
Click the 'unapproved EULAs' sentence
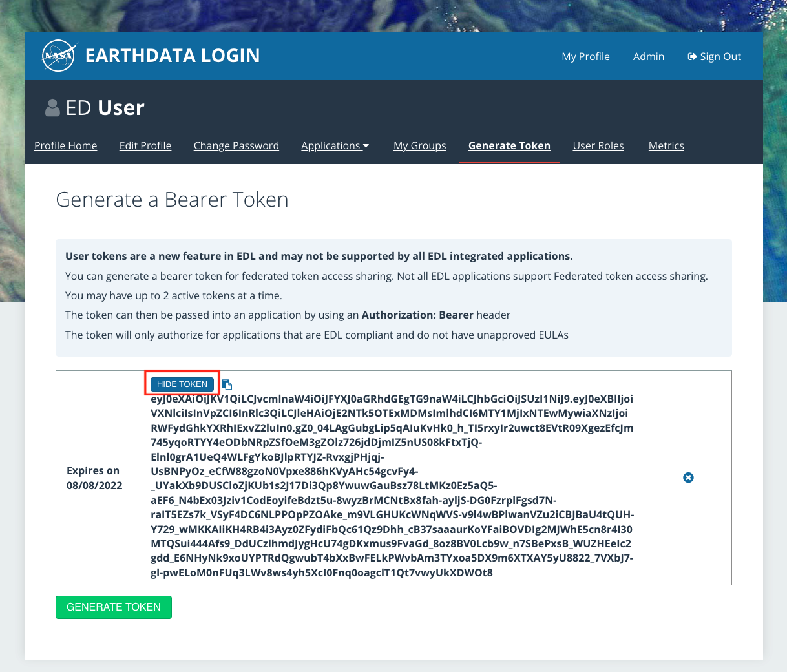coord(317,335)
